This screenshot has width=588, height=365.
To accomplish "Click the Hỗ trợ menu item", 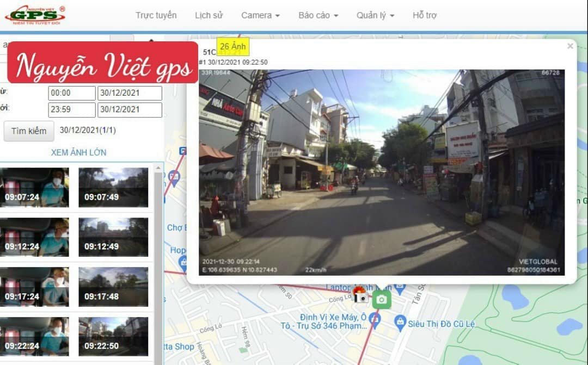I will pyautogui.click(x=425, y=15).
